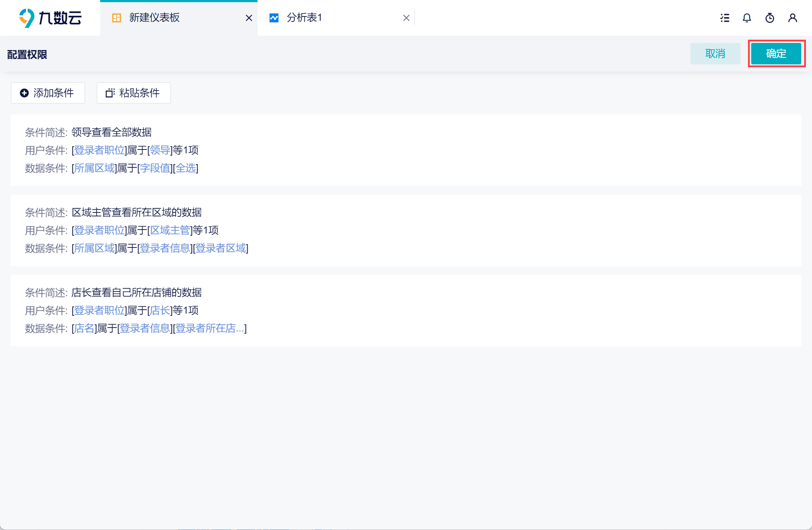Click the 粘贴条件 button
812x530 pixels.
[x=133, y=93]
